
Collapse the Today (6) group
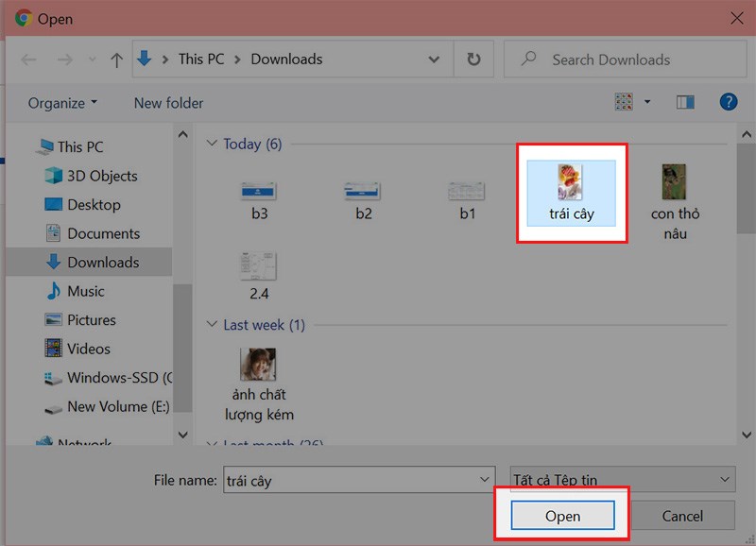pos(212,144)
